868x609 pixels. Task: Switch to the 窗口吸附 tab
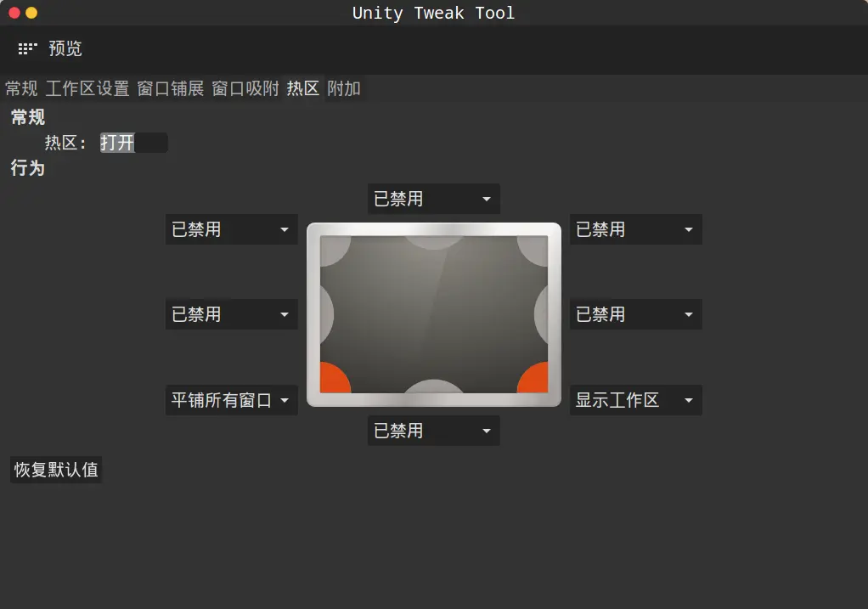[245, 88]
